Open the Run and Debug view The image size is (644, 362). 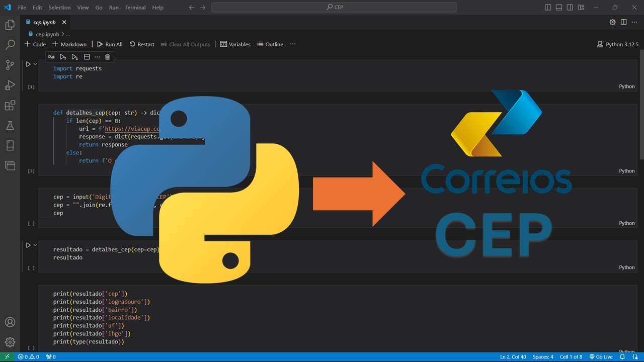coord(10,85)
